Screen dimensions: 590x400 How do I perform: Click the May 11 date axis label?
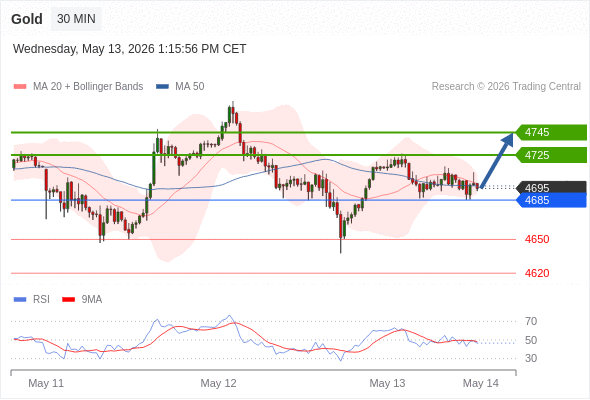click(46, 383)
